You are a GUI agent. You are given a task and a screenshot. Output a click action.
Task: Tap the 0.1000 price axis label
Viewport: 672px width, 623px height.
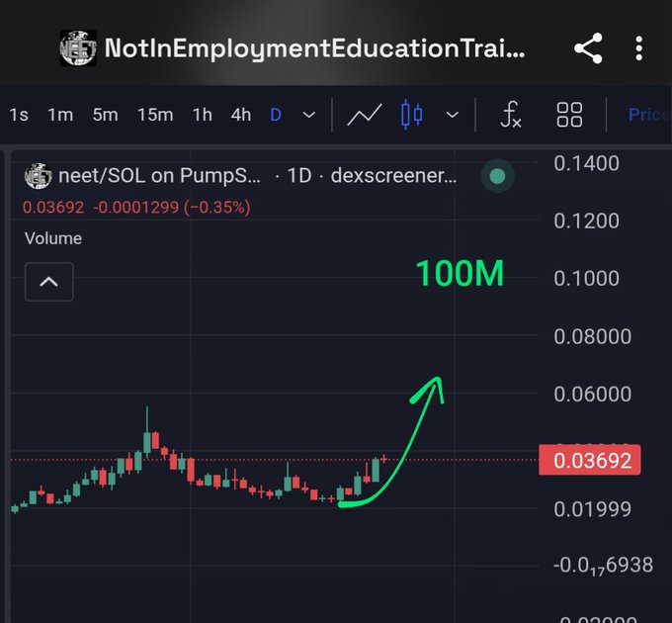click(x=586, y=279)
